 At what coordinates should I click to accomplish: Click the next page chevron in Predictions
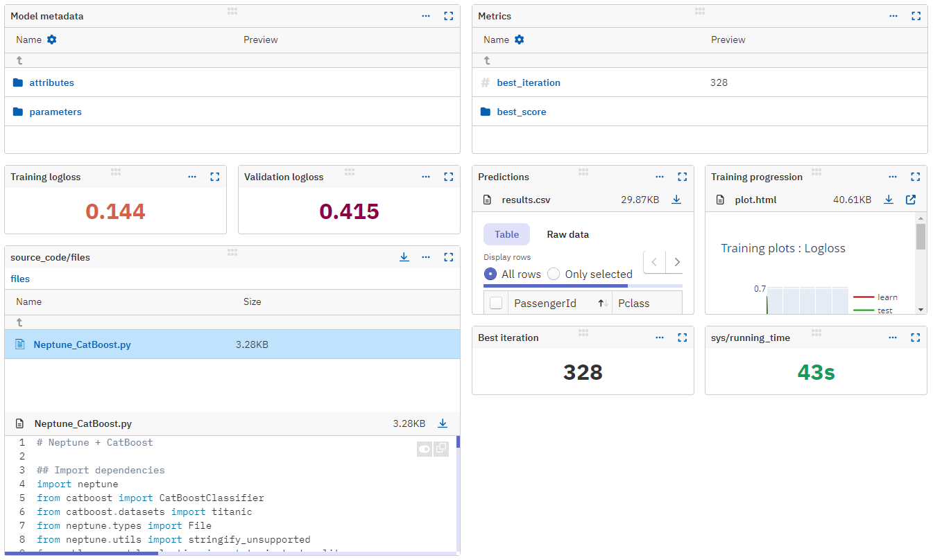point(676,262)
